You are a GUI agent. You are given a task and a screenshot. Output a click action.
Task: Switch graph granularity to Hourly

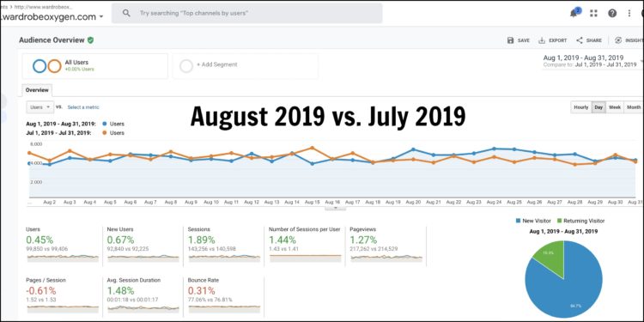pyautogui.click(x=581, y=107)
